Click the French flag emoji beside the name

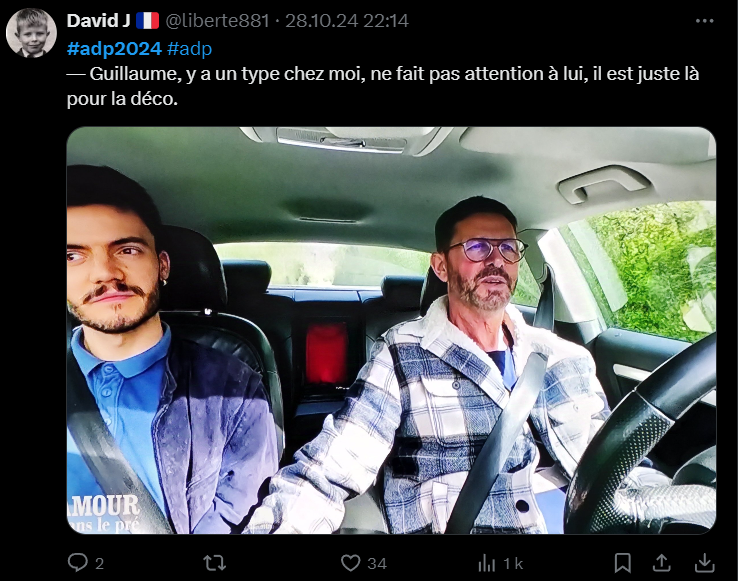(x=147, y=21)
